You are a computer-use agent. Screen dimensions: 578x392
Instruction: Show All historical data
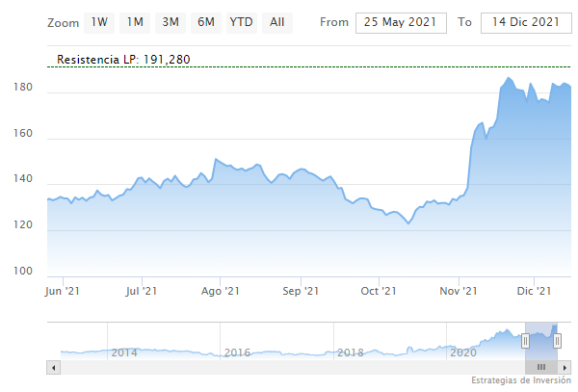(277, 21)
